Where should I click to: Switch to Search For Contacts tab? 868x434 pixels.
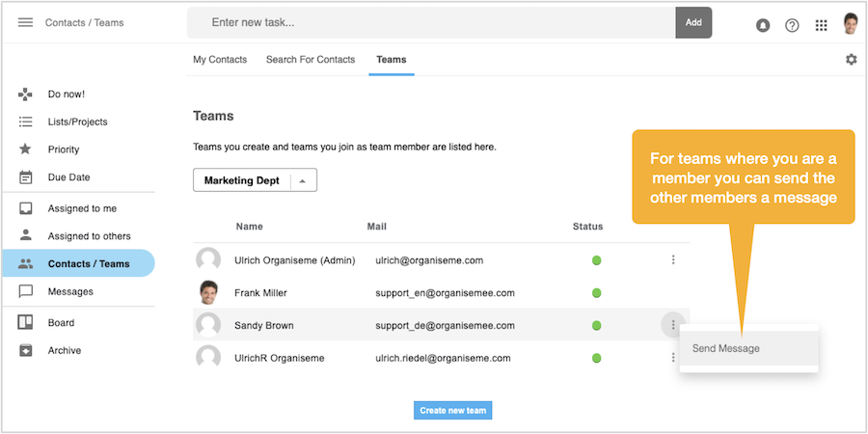coord(311,60)
